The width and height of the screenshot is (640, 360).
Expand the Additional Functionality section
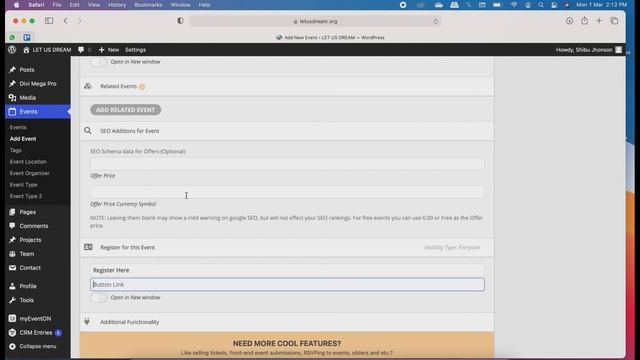pos(287,322)
